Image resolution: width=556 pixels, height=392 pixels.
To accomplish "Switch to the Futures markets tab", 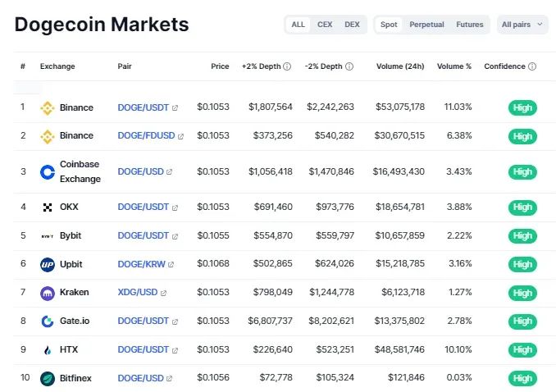I will 470,25.
